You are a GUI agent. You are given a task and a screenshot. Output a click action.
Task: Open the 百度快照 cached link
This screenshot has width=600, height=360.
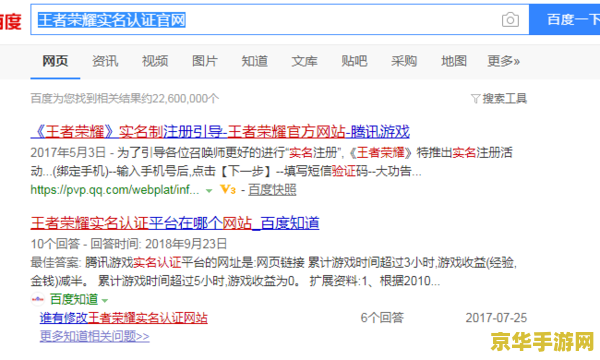point(272,190)
